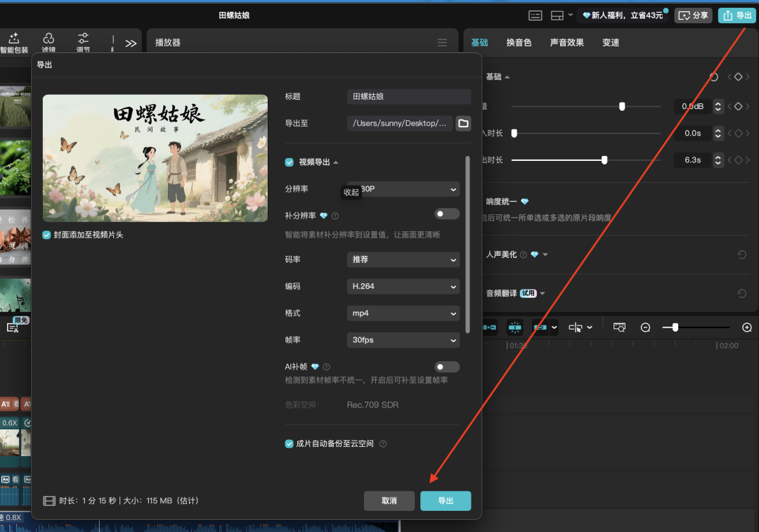
Task: Enable the AI补帧 switch
Action: (447, 366)
